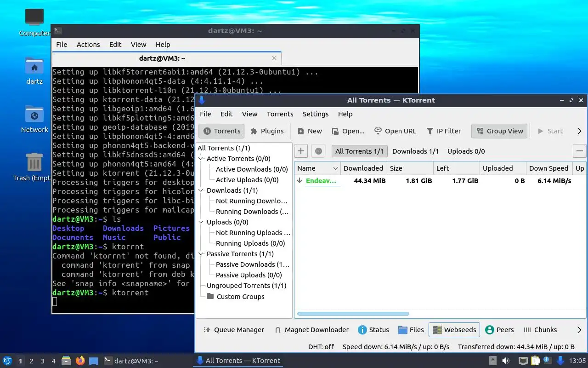Select Active Uploads (0/0) group
The height and width of the screenshot is (368, 588).
(247, 180)
